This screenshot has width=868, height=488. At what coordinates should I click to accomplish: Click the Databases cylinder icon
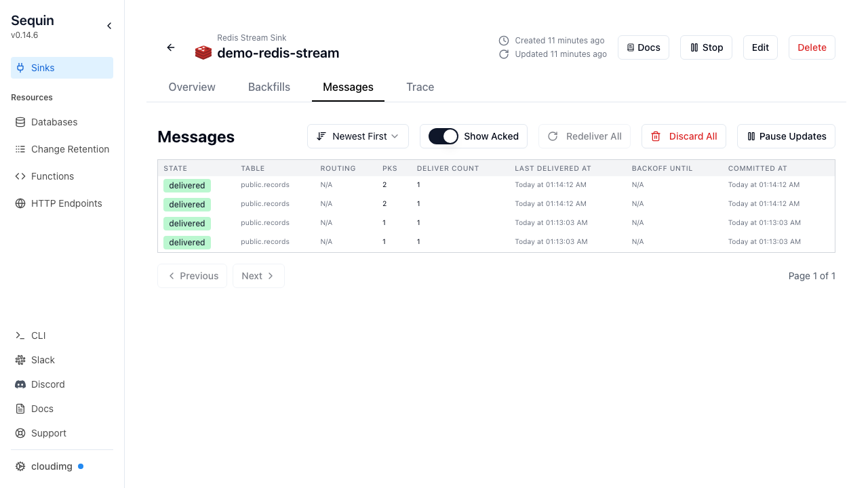tap(20, 122)
